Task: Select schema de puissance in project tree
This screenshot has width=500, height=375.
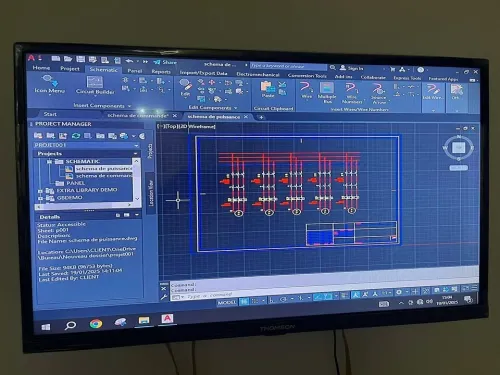Action: pyautogui.click(x=104, y=169)
